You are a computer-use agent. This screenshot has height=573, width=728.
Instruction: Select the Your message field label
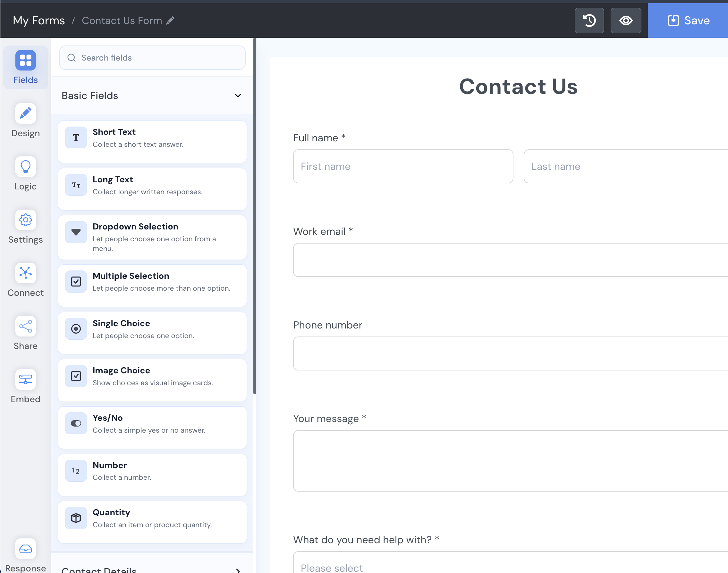[x=329, y=419]
